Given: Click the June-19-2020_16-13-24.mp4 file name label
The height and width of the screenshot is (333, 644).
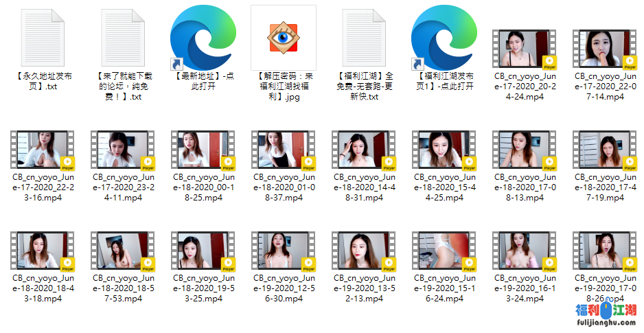Looking at the screenshot, I should click(x=524, y=288).
